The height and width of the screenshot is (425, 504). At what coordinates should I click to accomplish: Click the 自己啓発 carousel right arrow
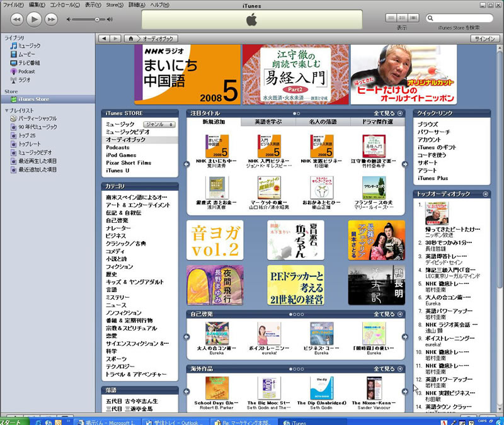pyautogui.click(x=404, y=337)
